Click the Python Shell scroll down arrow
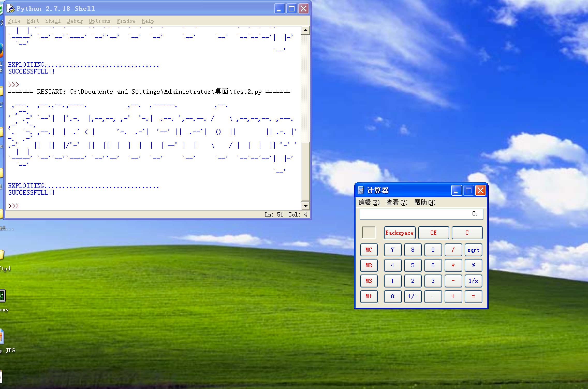Image resolution: width=588 pixels, height=389 pixels. click(x=306, y=206)
